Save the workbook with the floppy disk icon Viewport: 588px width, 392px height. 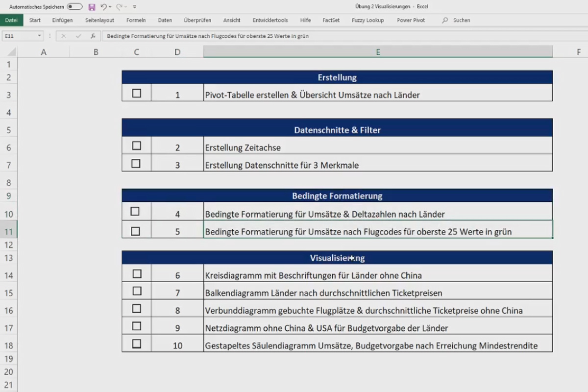92,7
